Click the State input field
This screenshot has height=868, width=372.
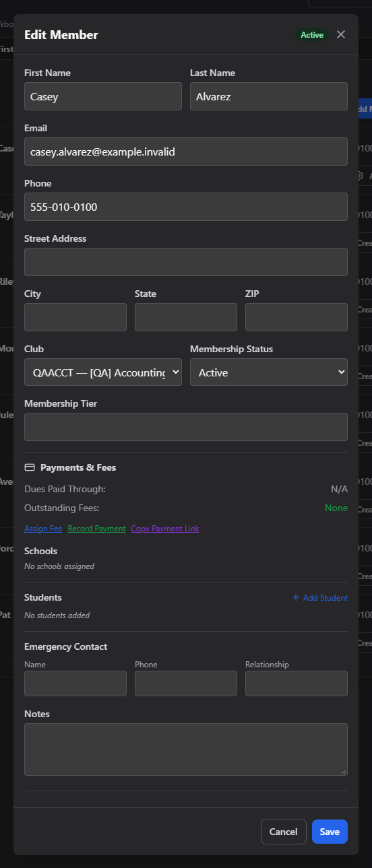click(186, 317)
